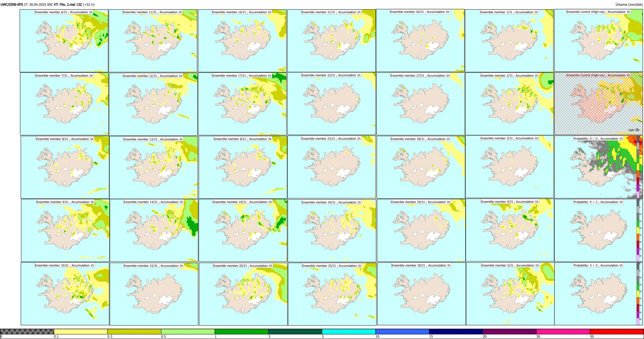This screenshot has width=644, height=339.
Task: Open the Ensemble member 14/31 map panel
Action: click(x=154, y=231)
